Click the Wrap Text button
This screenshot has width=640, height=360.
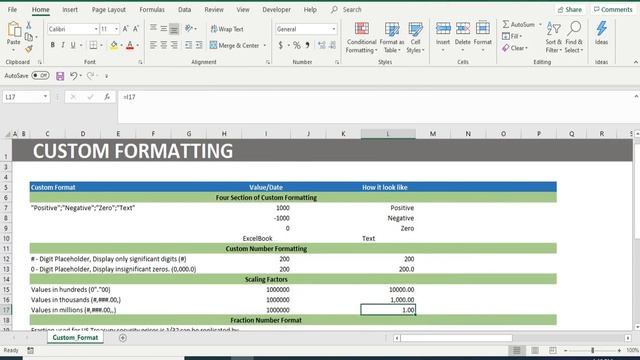[227, 29]
